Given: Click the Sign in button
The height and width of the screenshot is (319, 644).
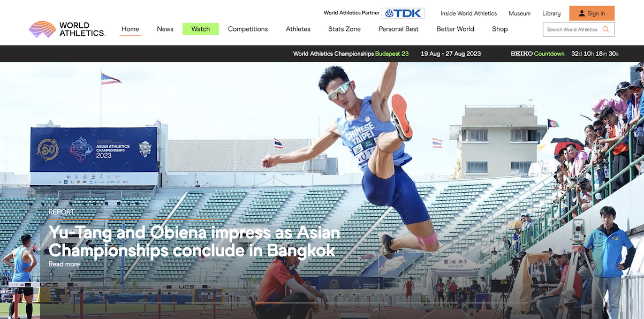Looking at the screenshot, I should pos(592,13).
